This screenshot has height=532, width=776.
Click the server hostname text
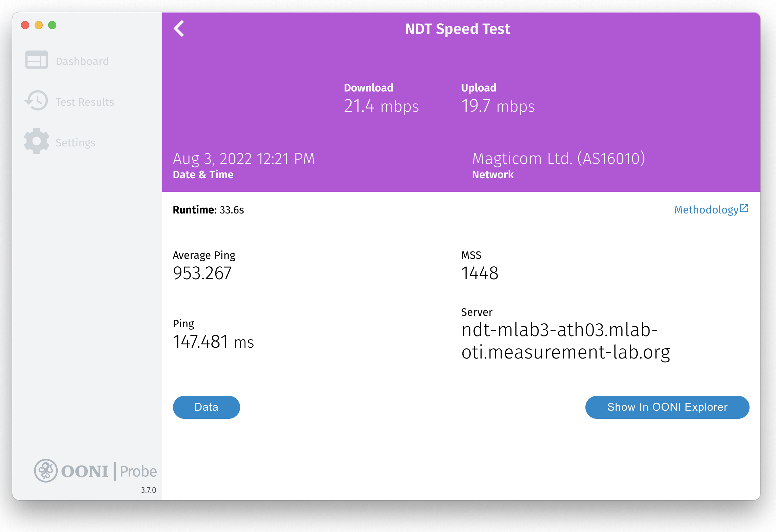[565, 341]
